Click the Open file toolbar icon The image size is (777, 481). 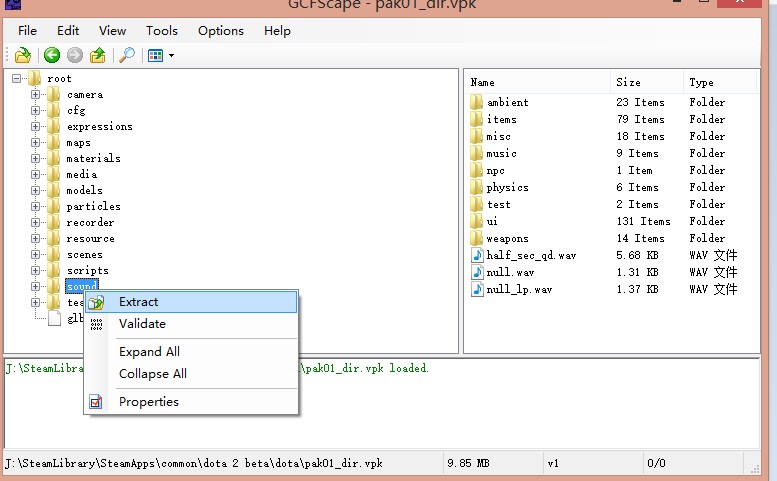pyautogui.click(x=23, y=55)
